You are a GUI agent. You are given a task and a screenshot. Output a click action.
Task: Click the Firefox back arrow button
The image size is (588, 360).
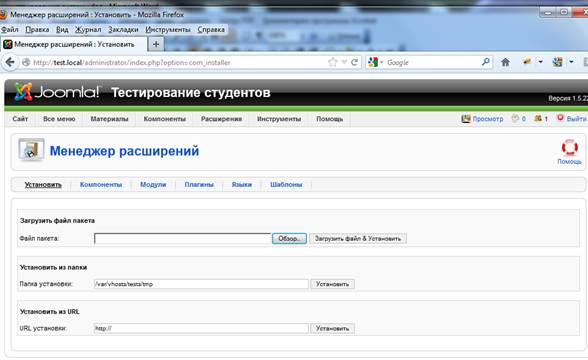(x=10, y=62)
